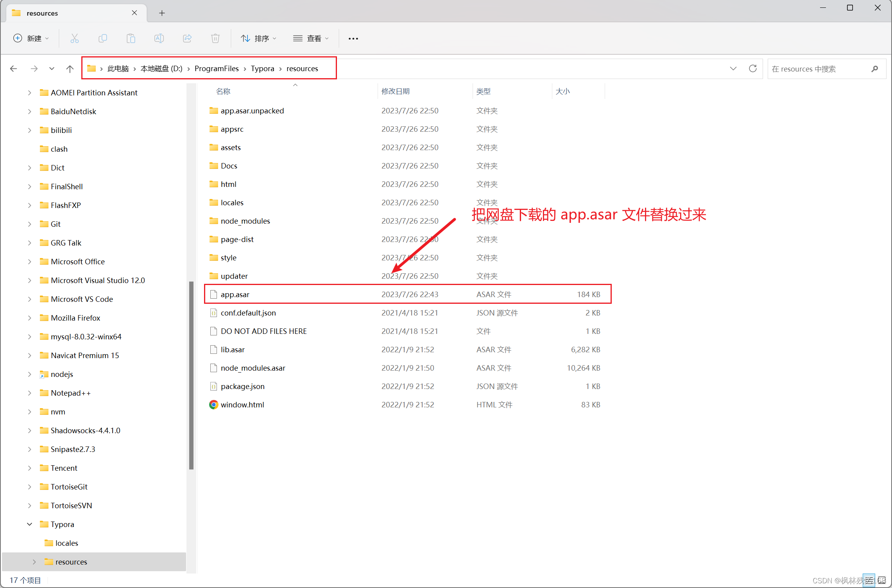This screenshot has width=892, height=588.
Task: Click the lib.asar file icon
Action: point(213,350)
